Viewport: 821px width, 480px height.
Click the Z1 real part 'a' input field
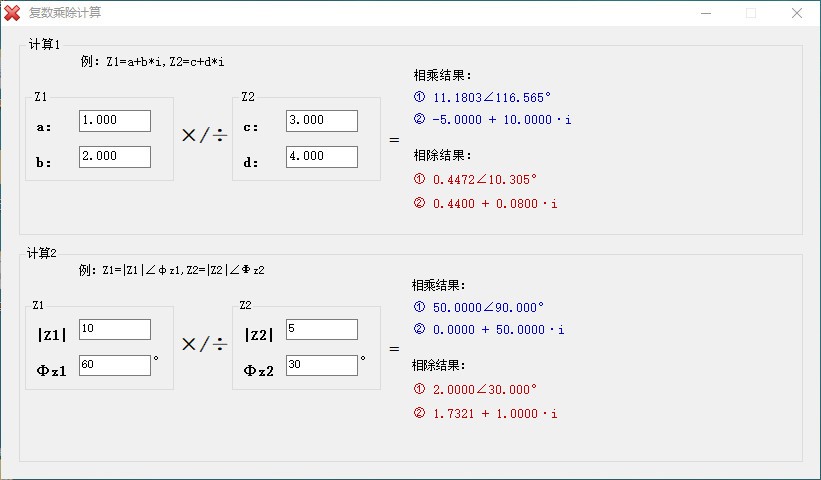(x=114, y=120)
